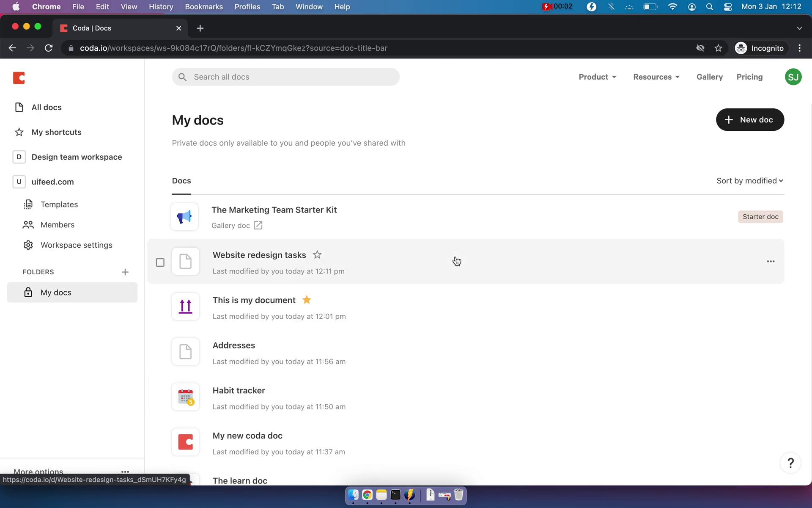Click the Finder icon in macOS dock
The width and height of the screenshot is (812, 508).
pos(353,495)
